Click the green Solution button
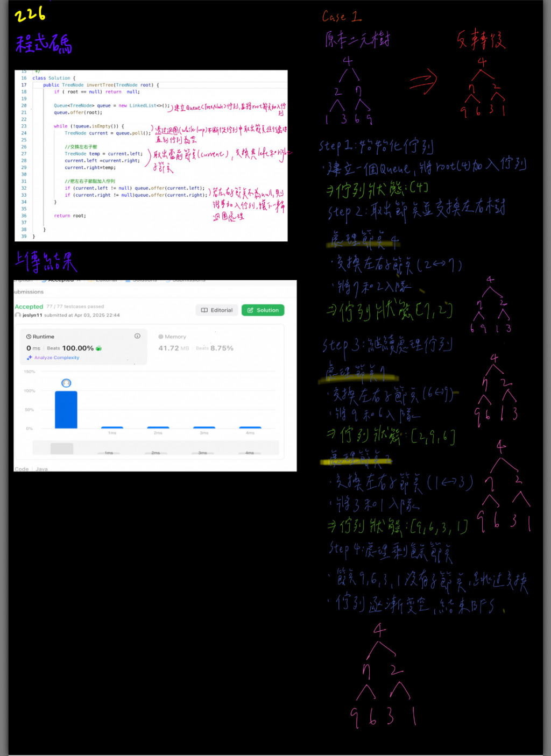The height and width of the screenshot is (756, 551). [263, 310]
